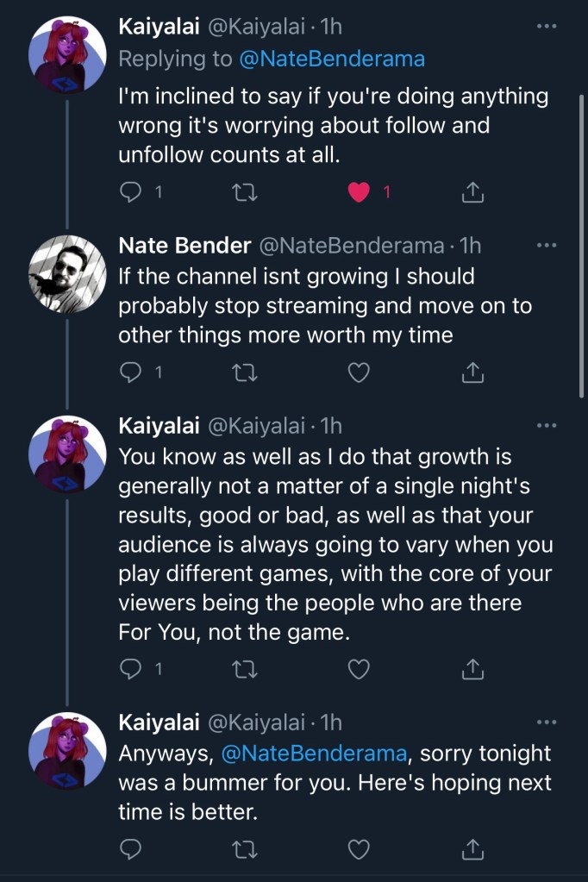Reply to Kaiyalai's tweet about follow counts

click(130, 193)
